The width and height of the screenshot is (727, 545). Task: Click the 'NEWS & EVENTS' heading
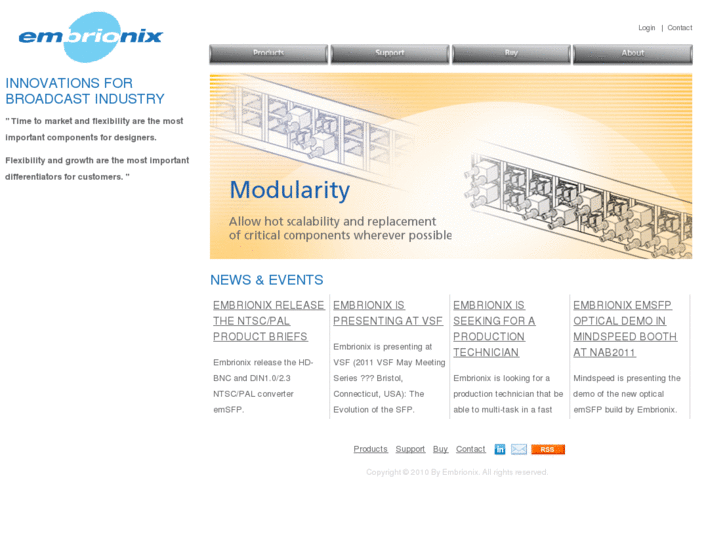(x=267, y=280)
